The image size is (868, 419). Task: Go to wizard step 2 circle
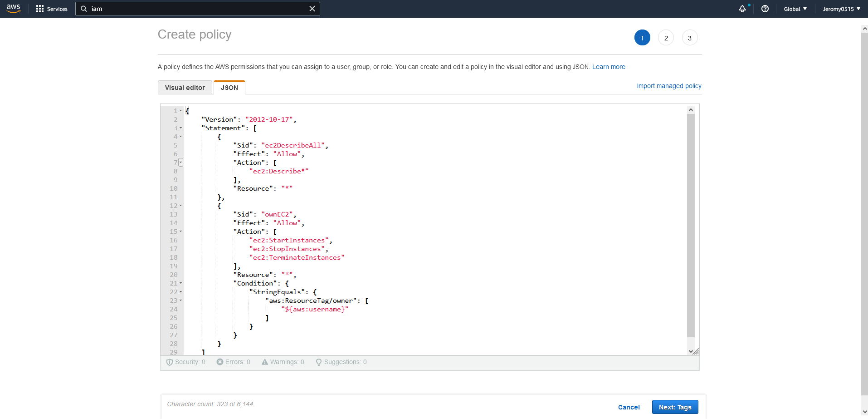666,38
